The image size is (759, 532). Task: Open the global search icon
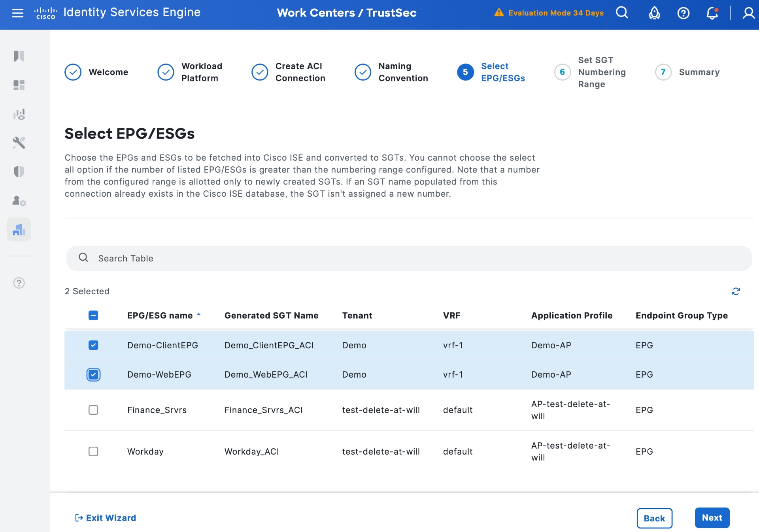[622, 13]
